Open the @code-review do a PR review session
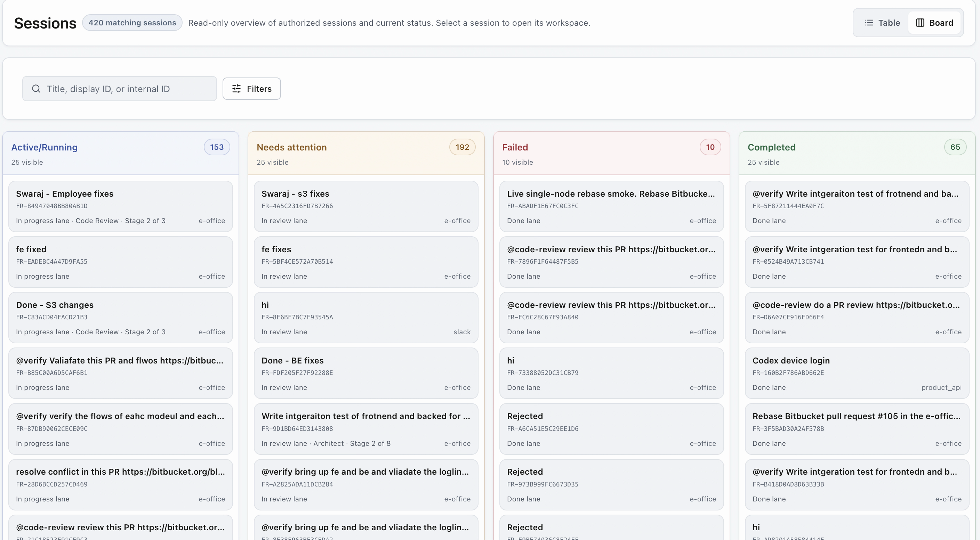 point(857,318)
